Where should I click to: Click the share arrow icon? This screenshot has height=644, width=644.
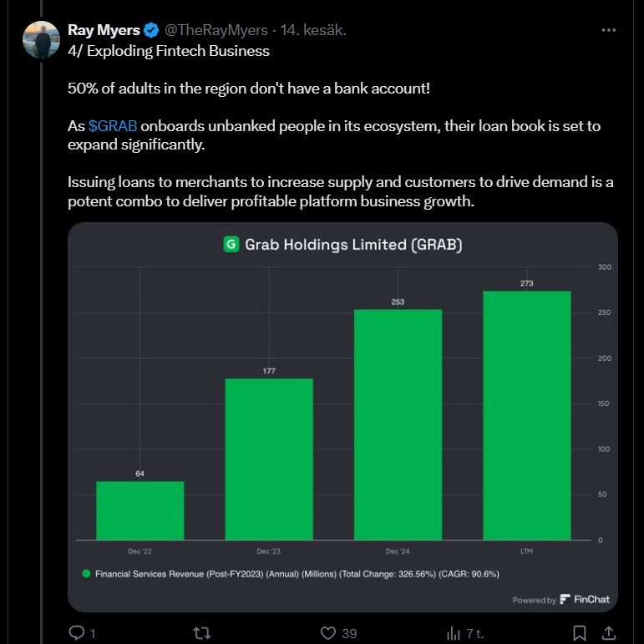click(x=609, y=632)
